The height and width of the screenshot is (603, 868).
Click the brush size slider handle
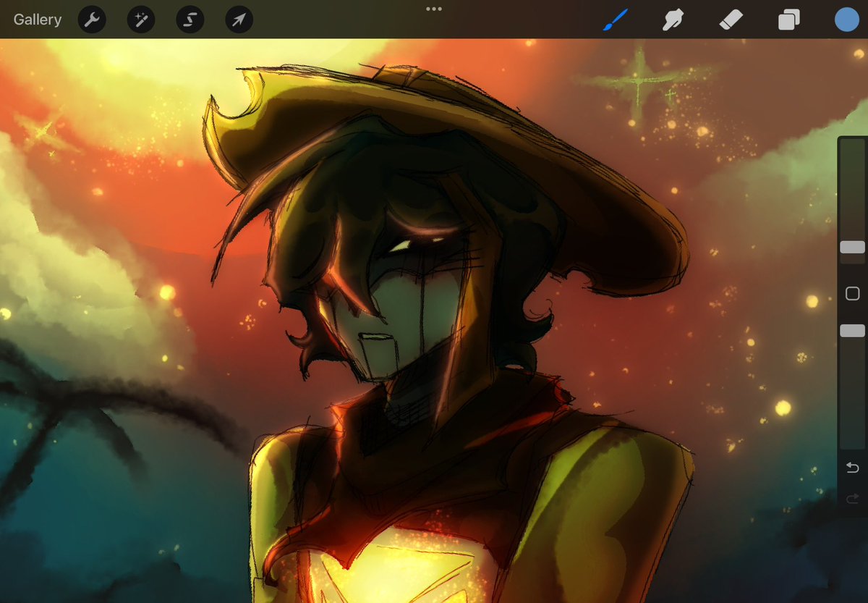point(852,247)
